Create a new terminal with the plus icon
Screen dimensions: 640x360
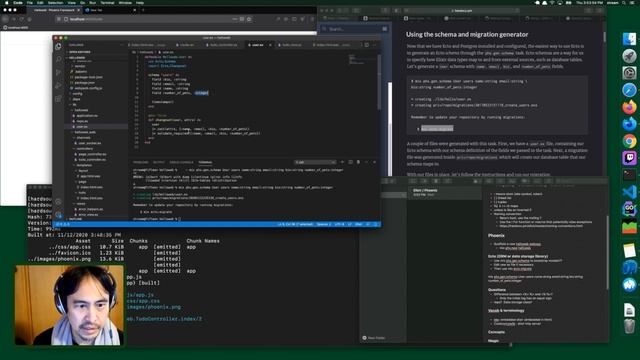click(x=342, y=162)
